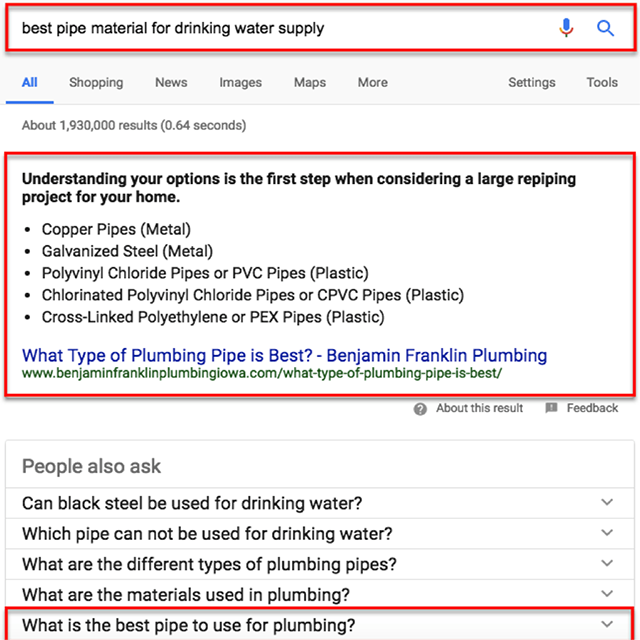Expand 'Which pipe can not be used' question
The height and width of the screenshot is (640, 640).
[606, 533]
